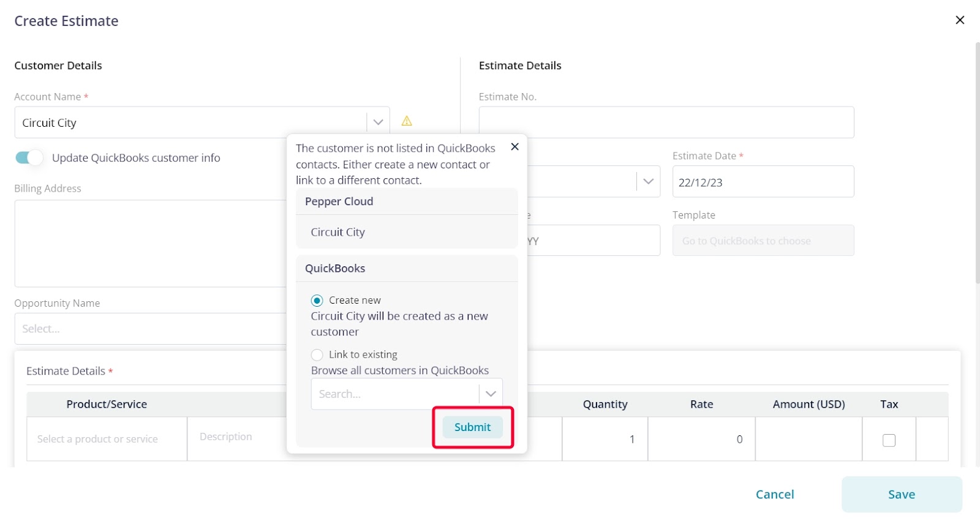The image size is (980, 521).
Task: Click the Estimate No. input field
Action: click(666, 122)
